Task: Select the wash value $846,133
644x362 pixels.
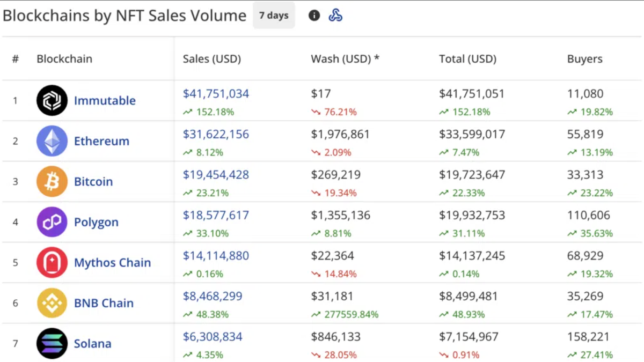Action: point(335,337)
